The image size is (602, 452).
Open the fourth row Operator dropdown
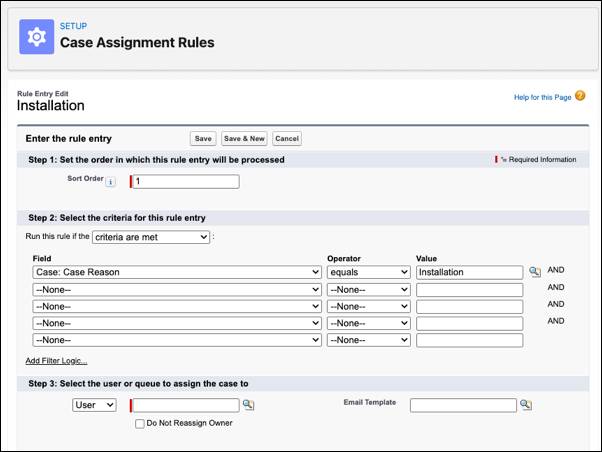coord(369,323)
